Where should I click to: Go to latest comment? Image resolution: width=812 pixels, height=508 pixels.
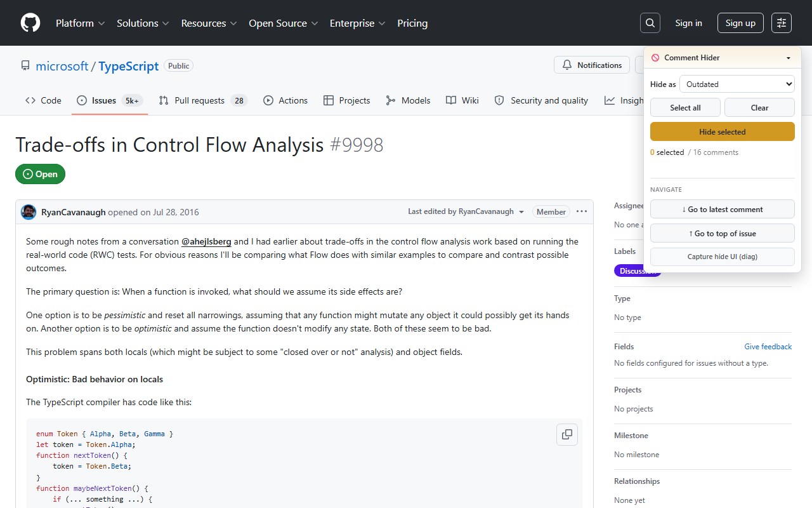pos(723,209)
